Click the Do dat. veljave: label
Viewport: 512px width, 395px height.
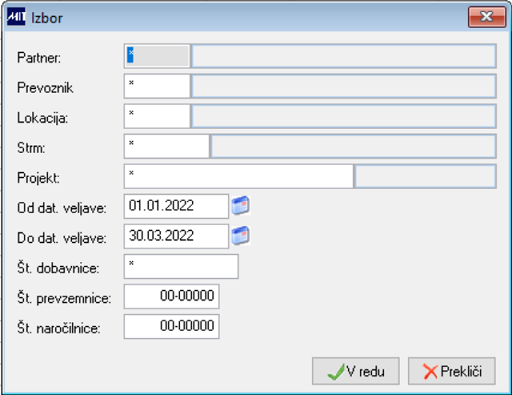click(x=62, y=238)
